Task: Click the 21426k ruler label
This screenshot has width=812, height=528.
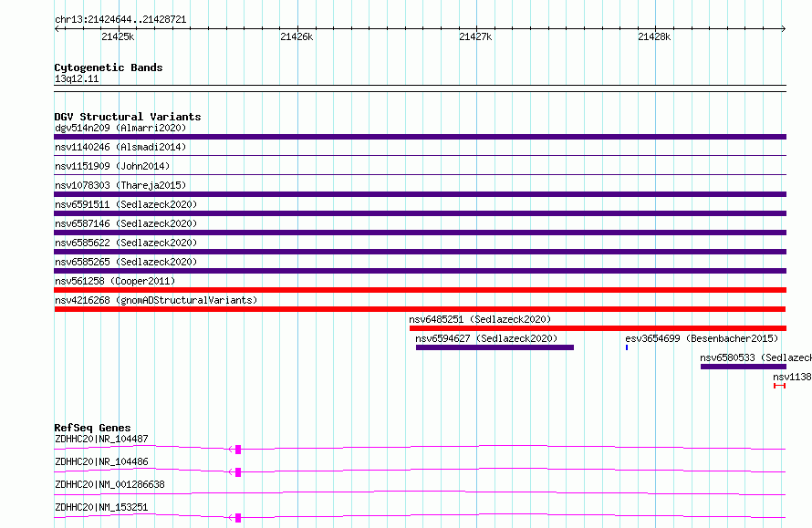Action: click(297, 36)
